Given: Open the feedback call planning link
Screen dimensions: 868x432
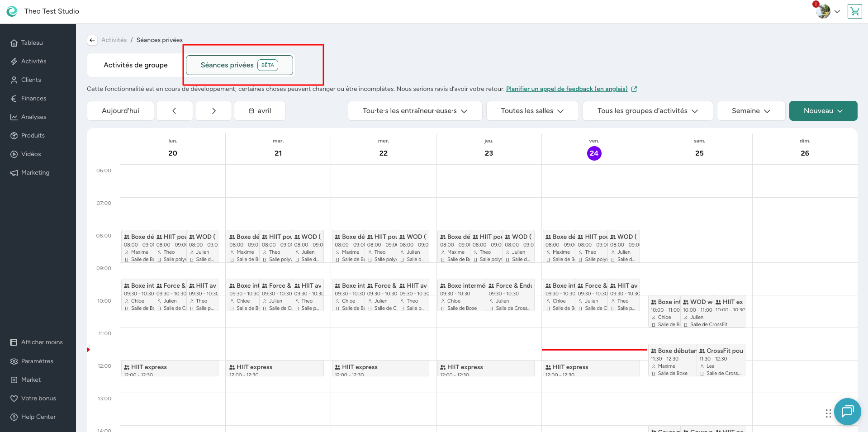Looking at the screenshot, I should coord(567,89).
